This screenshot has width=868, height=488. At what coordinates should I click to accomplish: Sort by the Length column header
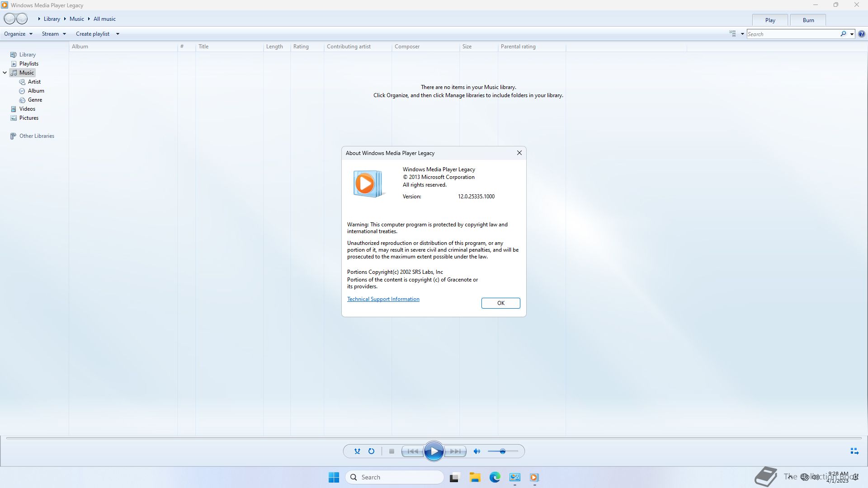277,47
